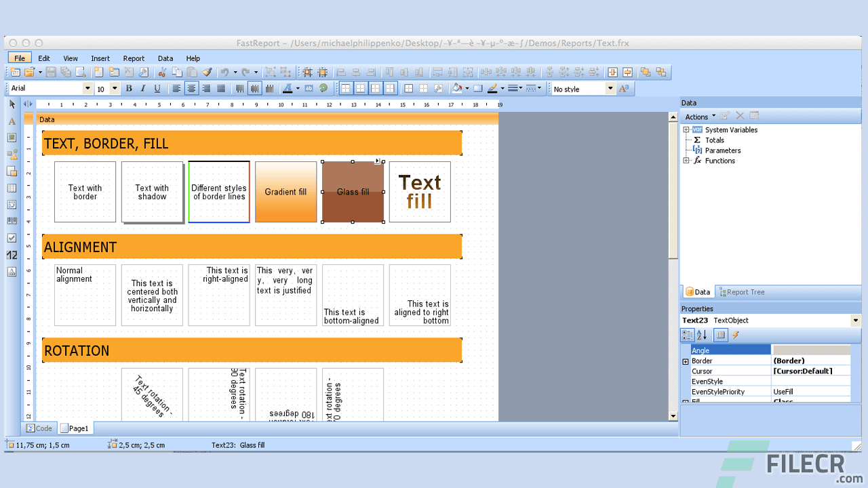The height and width of the screenshot is (488, 868).
Task: Expand the System Variables tree node
Action: pyautogui.click(x=686, y=129)
